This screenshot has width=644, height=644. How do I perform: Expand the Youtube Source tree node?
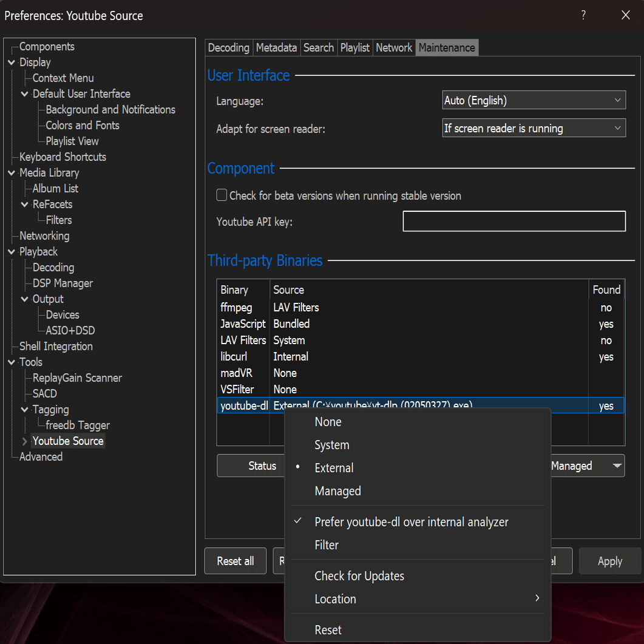coord(25,441)
